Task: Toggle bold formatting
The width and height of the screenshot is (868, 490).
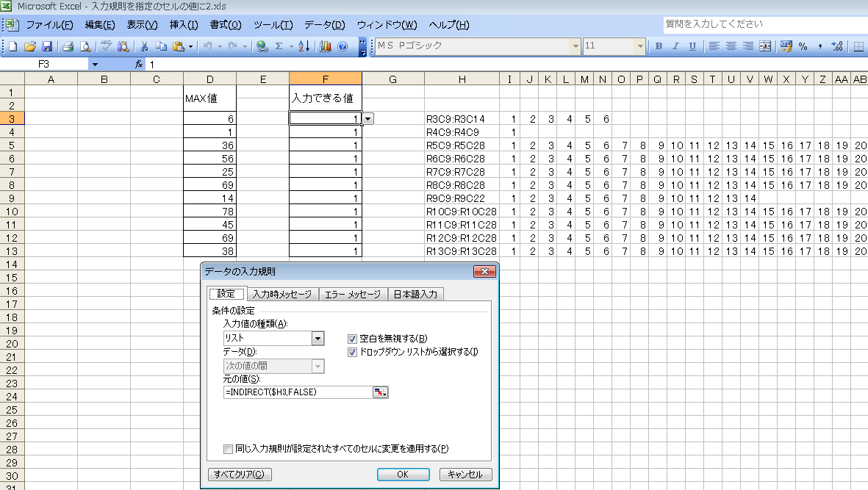Action: [659, 46]
